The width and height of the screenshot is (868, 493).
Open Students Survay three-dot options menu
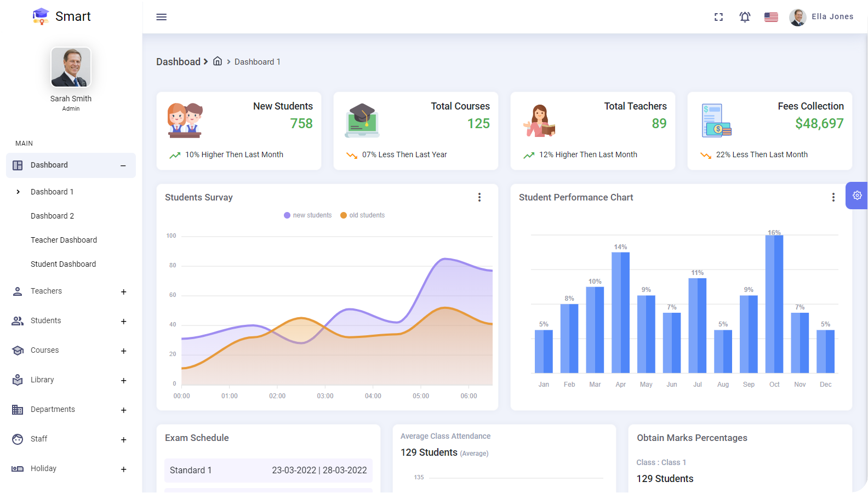pyautogui.click(x=479, y=197)
